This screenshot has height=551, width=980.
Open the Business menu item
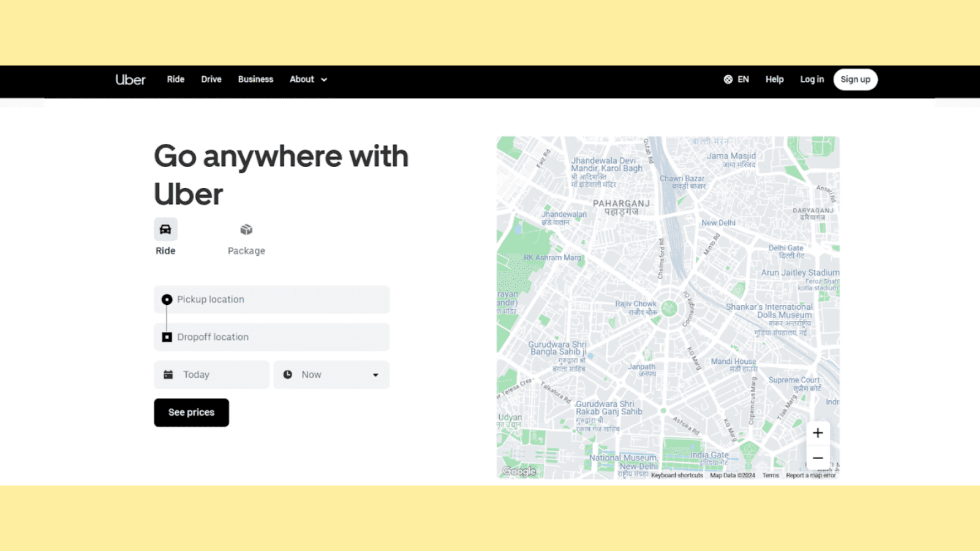pyautogui.click(x=255, y=79)
